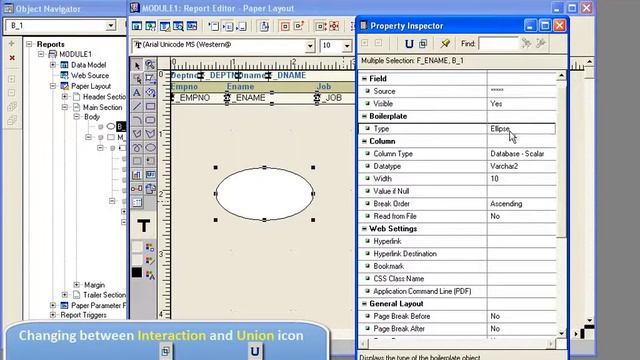This screenshot has width=640, height=360.
Task: Click Property Inspector scroll down arrow
Action: [562, 333]
